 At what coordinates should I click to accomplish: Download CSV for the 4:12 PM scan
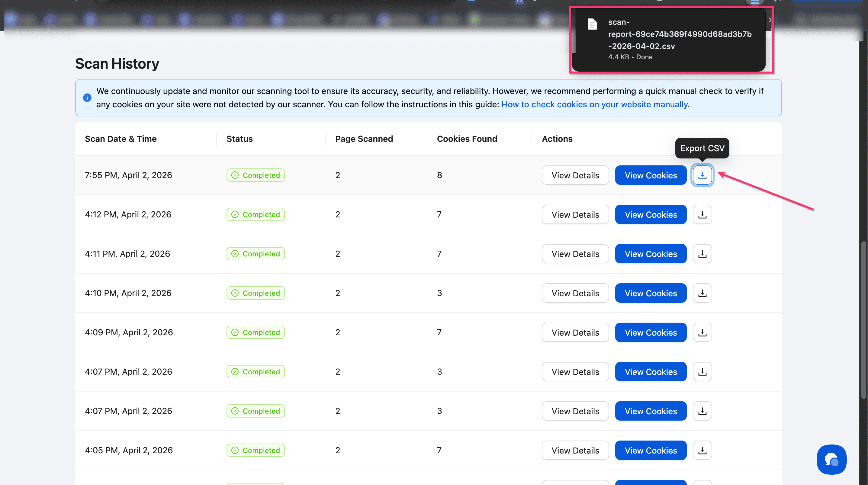[x=702, y=214]
